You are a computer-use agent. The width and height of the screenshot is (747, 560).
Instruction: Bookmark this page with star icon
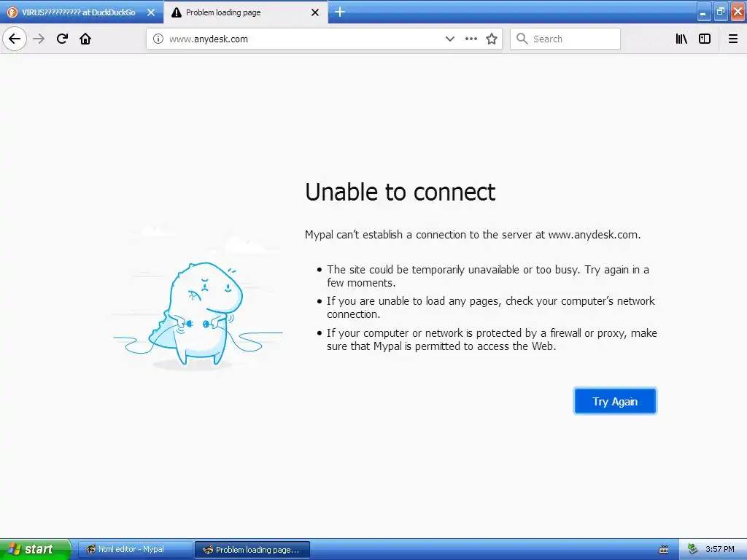click(492, 39)
